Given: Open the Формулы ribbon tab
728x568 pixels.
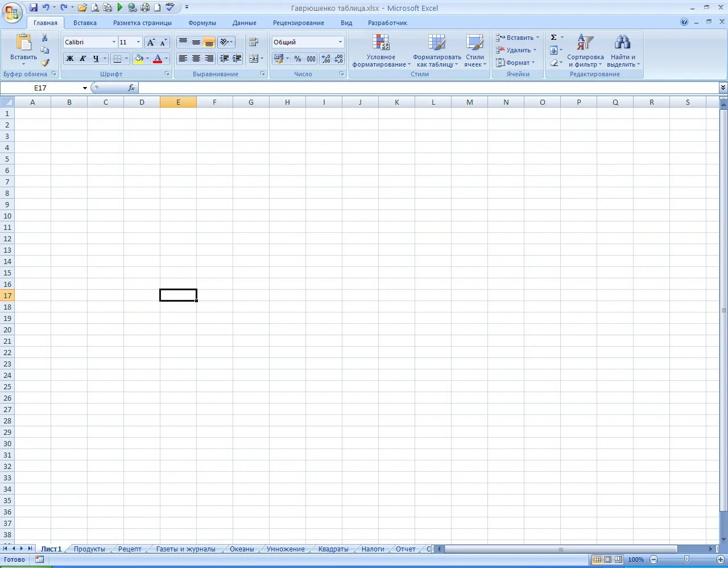Looking at the screenshot, I should point(202,23).
